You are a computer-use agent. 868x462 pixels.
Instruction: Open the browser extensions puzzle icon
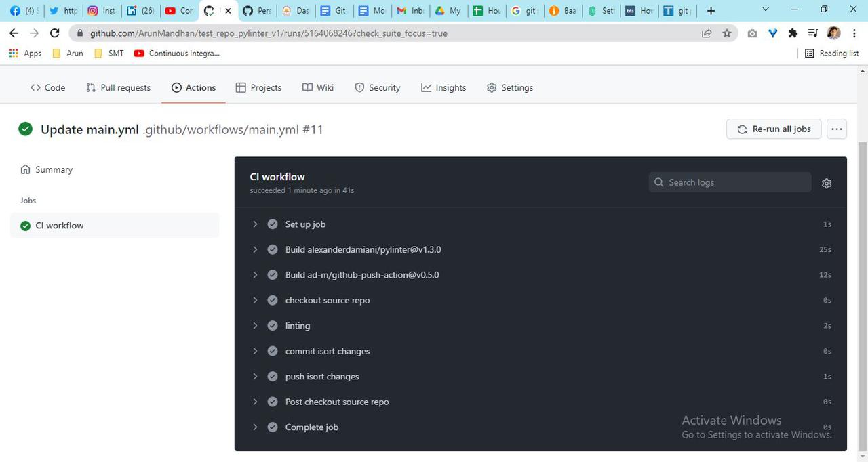coord(792,32)
